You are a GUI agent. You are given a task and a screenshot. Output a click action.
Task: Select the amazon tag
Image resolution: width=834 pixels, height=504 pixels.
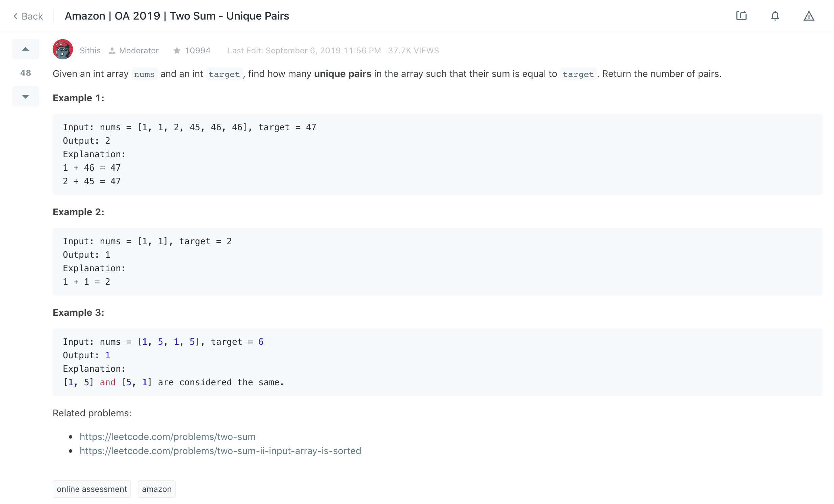point(157,489)
